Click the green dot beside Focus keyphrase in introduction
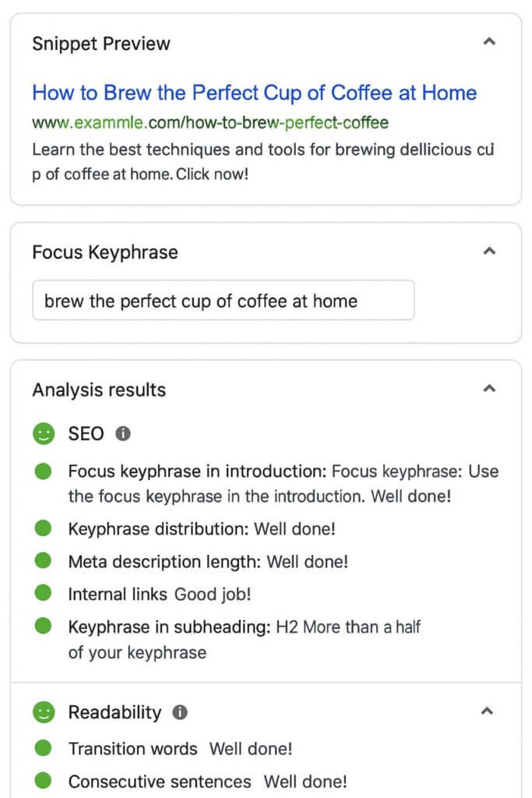 pos(43,472)
